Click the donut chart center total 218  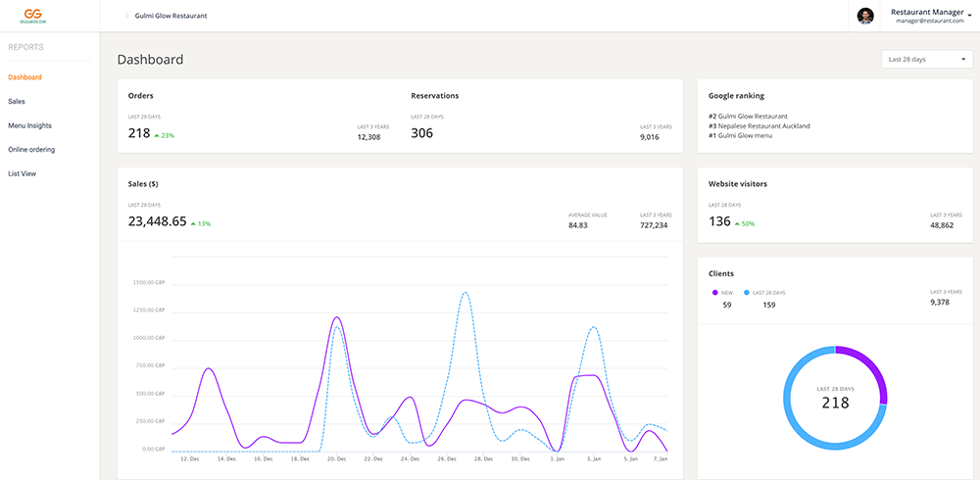pos(835,402)
